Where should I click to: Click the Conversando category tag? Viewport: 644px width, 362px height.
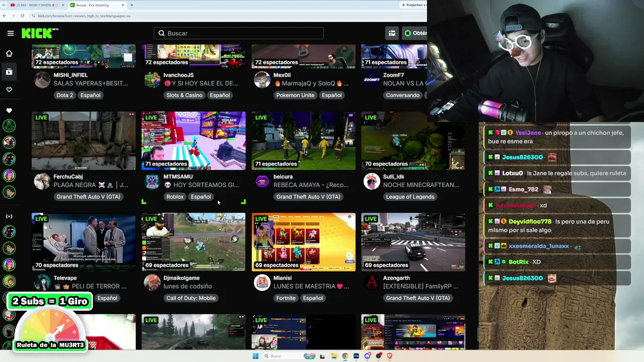(x=403, y=95)
